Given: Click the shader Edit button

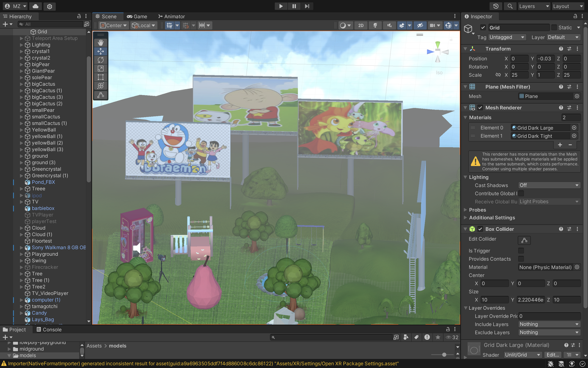Looking at the screenshot, I should coord(552,355).
